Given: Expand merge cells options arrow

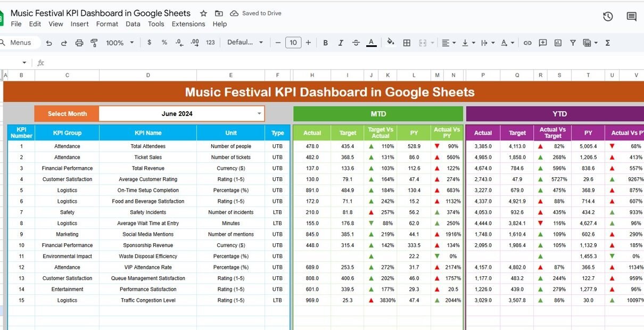Looking at the screenshot, I should (432, 43).
